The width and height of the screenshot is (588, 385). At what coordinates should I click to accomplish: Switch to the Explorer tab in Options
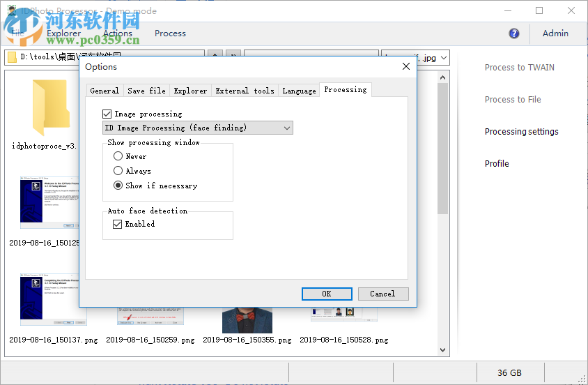click(190, 91)
